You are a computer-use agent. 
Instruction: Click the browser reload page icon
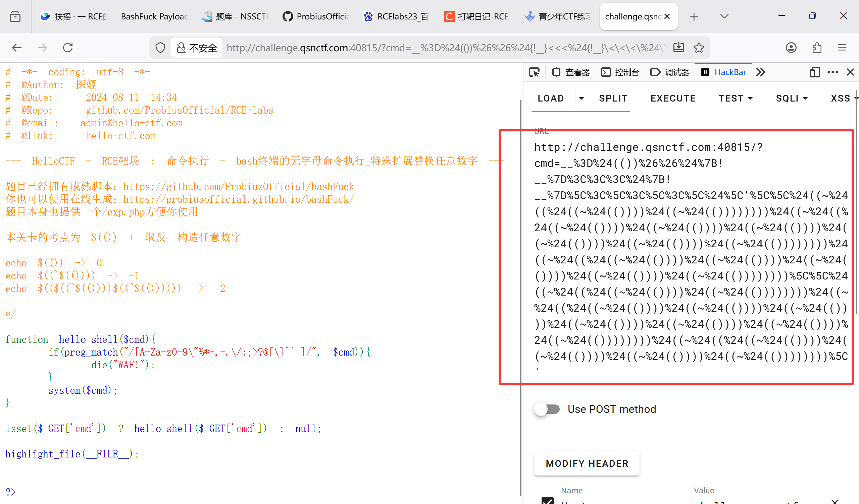pyautogui.click(x=68, y=48)
